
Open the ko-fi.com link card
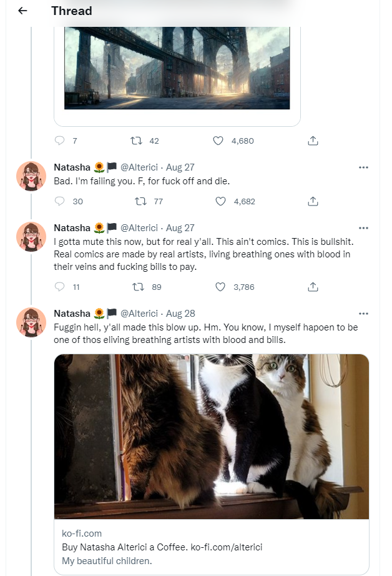click(x=211, y=547)
